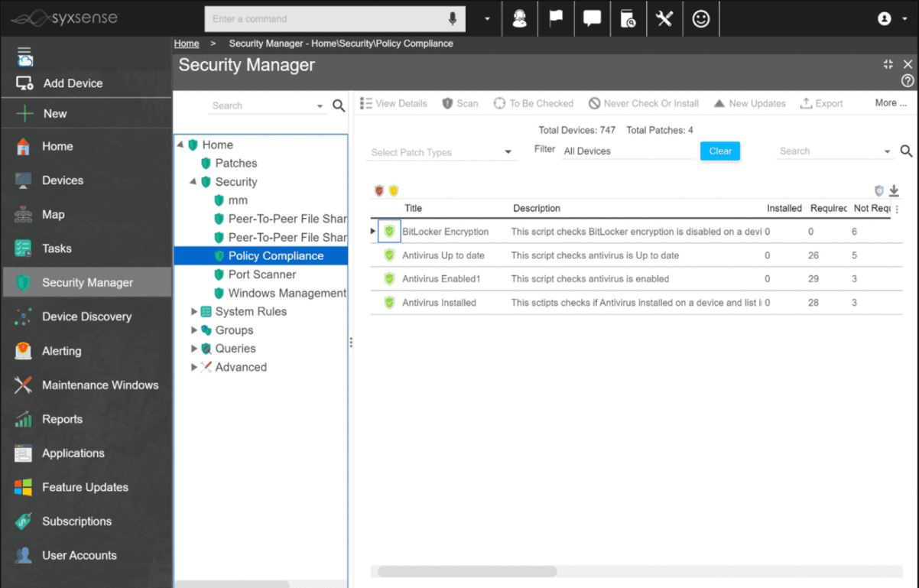Click the horizontal scrollbar under the table
Screen dimensions: 919x588
tap(467, 571)
